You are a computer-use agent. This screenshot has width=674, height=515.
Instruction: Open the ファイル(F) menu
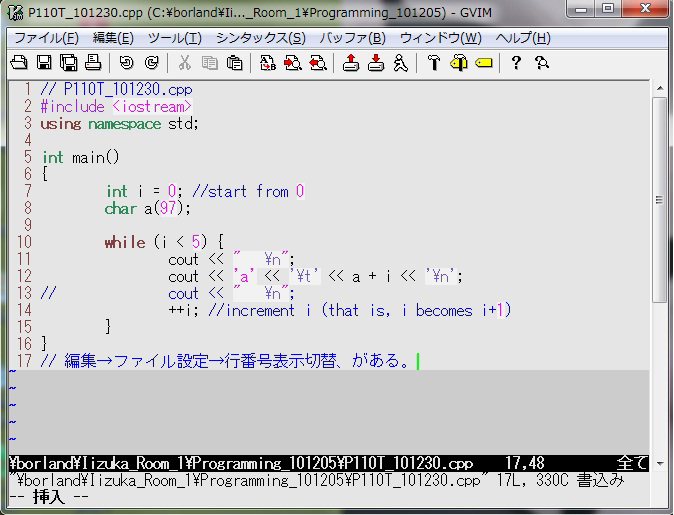coord(46,38)
